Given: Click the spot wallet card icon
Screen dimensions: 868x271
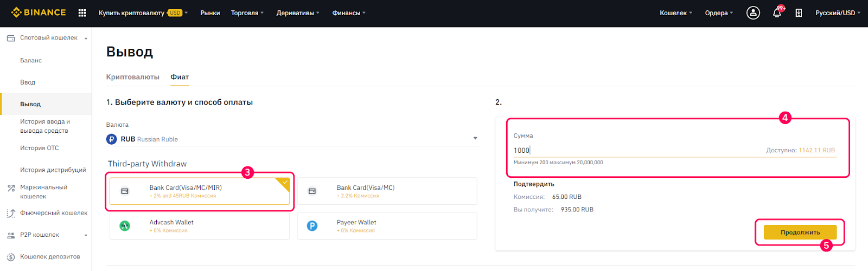Looking at the screenshot, I should point(11,38).
